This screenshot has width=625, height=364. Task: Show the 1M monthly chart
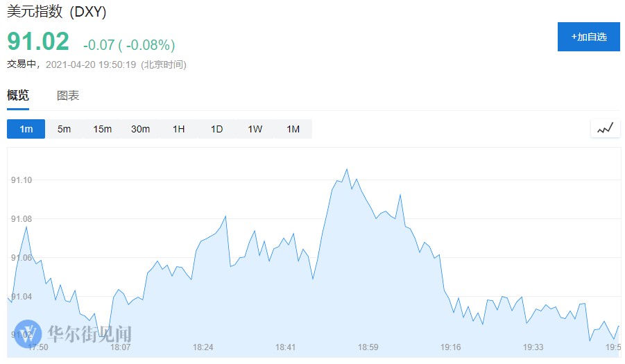[x=293, y=129]
